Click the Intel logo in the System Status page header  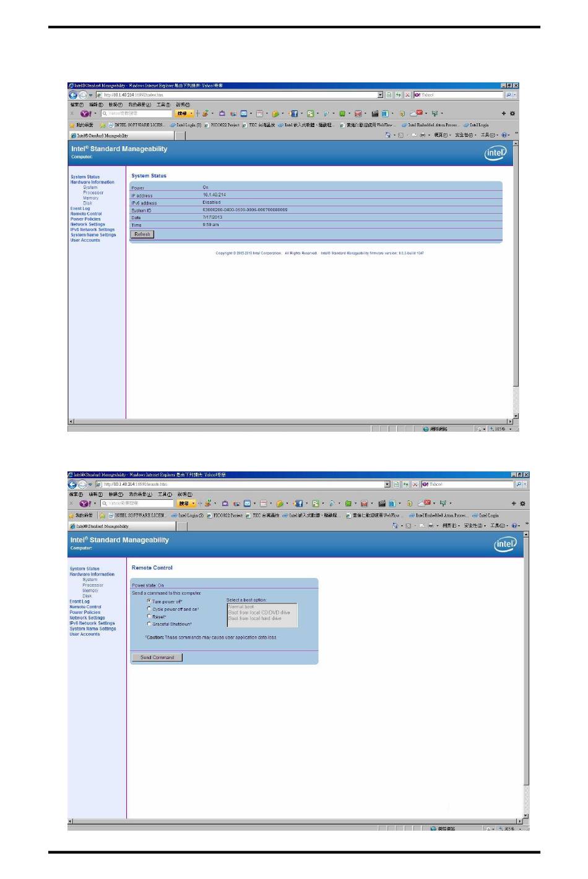pyautogui.click(x=496, y=152)
